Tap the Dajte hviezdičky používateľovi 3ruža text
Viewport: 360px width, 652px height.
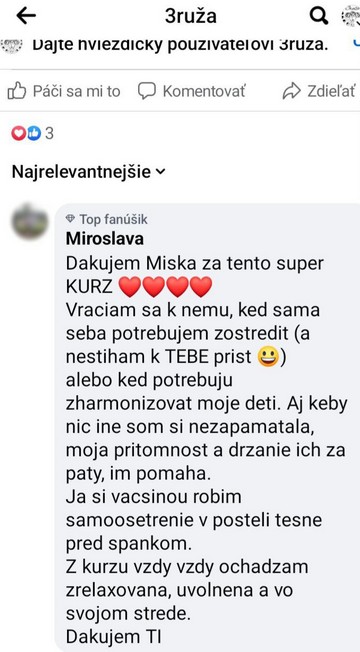pos(180,44)
